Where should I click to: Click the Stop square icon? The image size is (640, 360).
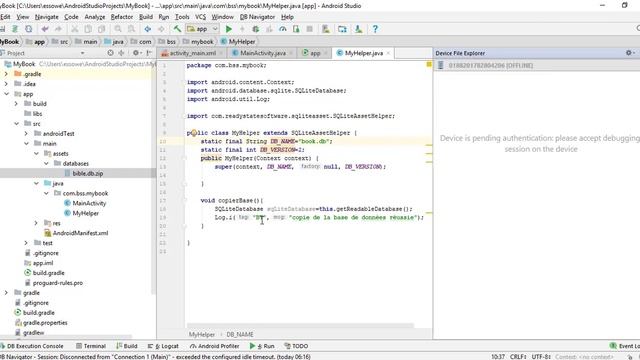pos(309,29)
